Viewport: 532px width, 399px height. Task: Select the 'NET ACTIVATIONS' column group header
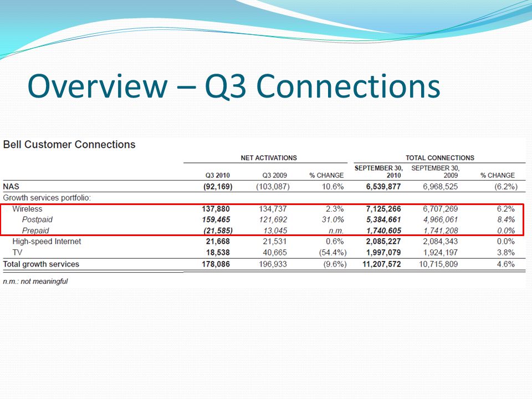(269, 158)
